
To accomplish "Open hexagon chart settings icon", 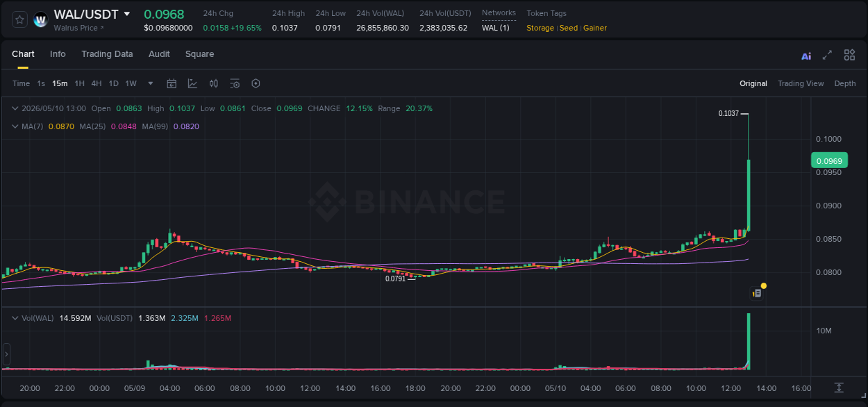I will click(x=256, y=83).
